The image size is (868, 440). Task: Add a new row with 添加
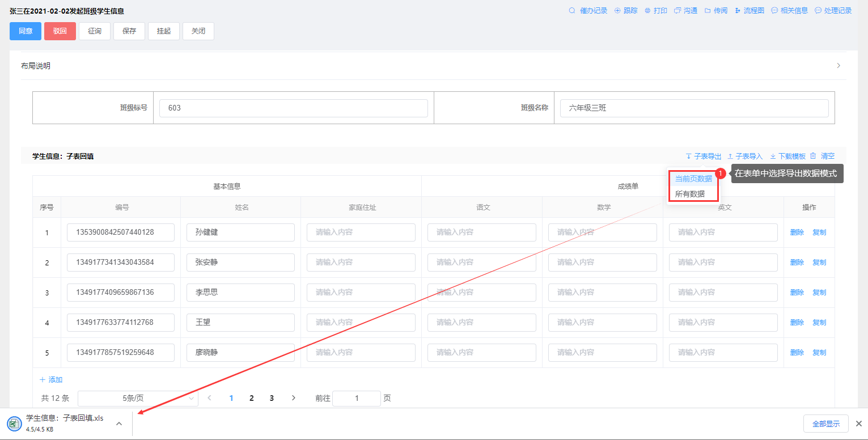(x=51, y=380)
